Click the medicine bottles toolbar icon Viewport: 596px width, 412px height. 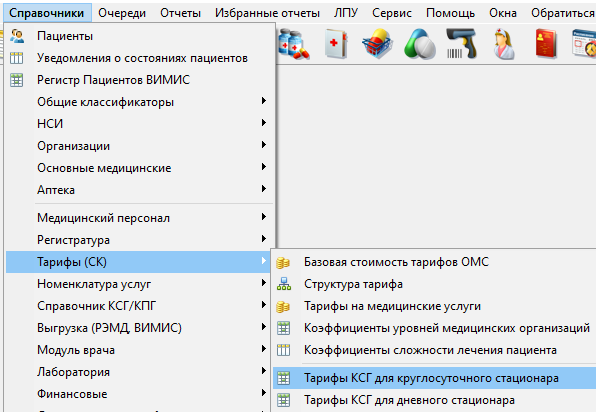pos(293,44)
